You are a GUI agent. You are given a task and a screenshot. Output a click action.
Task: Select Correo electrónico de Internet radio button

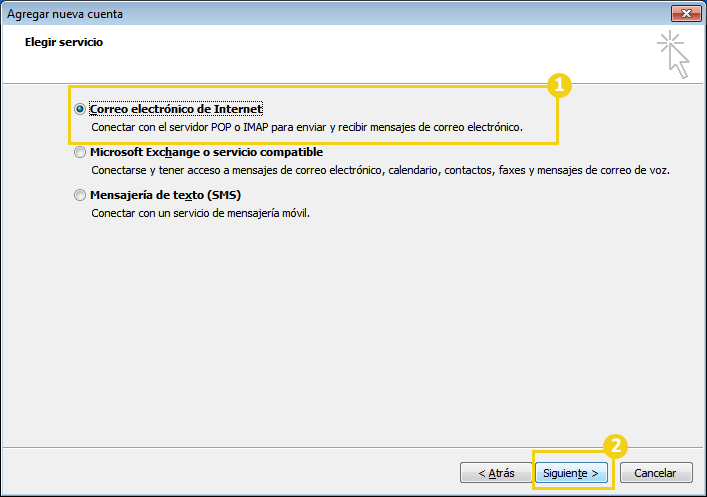click(x=80, y=109)
